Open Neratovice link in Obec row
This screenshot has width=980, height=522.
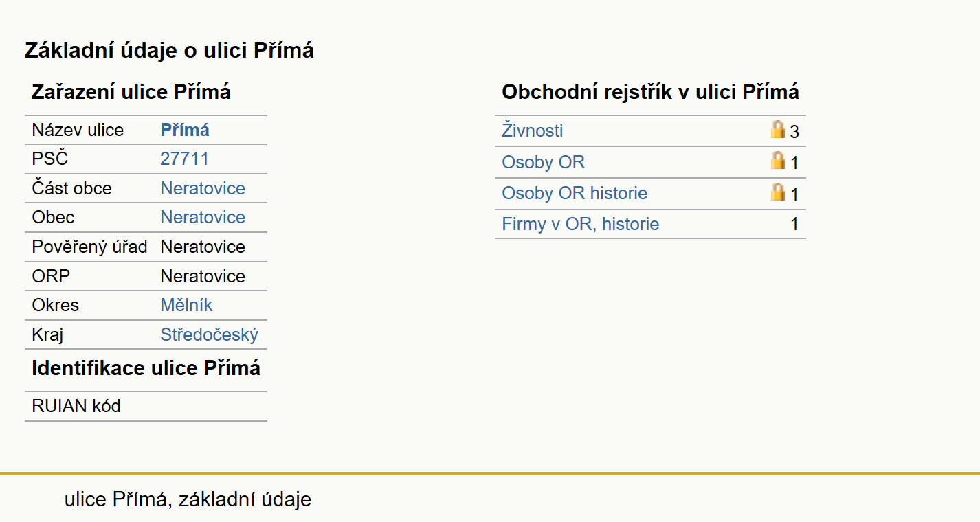point(203,217)
